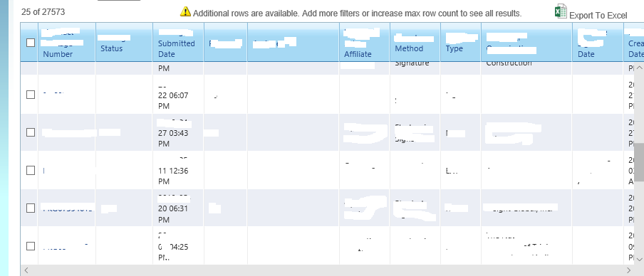
Task: Sort by the Submitted Date column header
Action: pyautogui.click(x=176, y=48)
